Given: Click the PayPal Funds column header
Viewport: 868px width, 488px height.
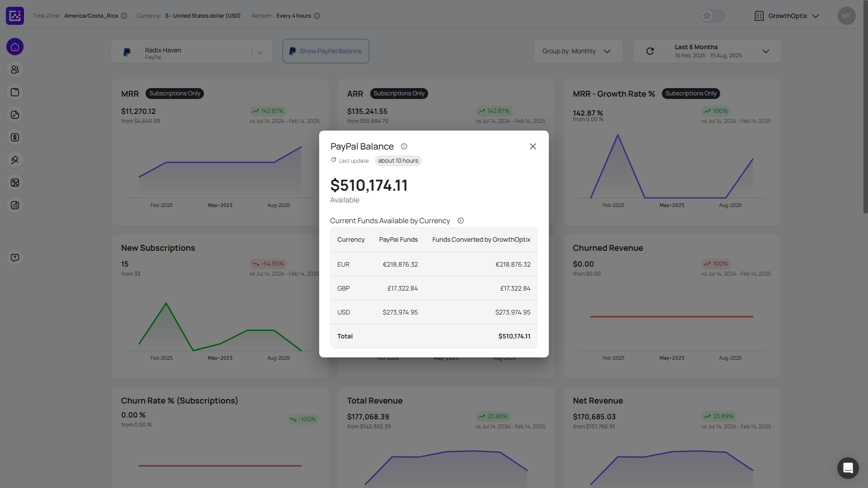Looking at the screenshot, I should [398, 239].
